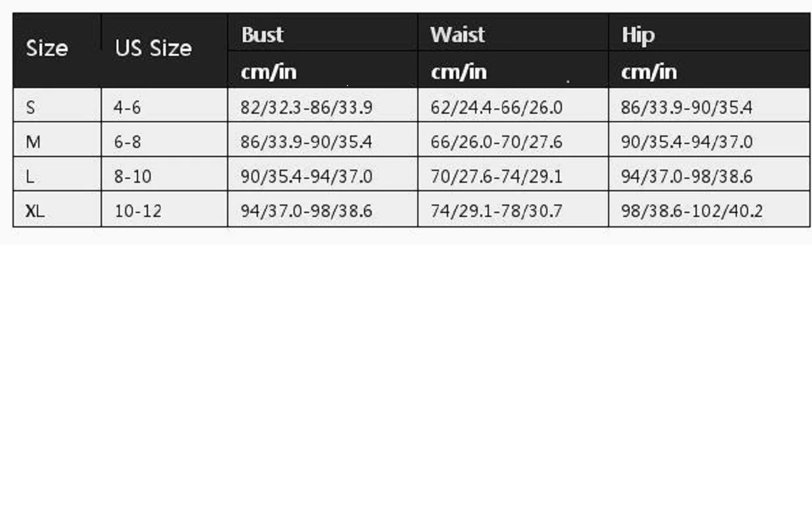The width and height of the screenshot is (812, 526).
Task: Click hip measurement 98/38.6-102/40.2
Action: pyautogui.click(x=692, y=211)
